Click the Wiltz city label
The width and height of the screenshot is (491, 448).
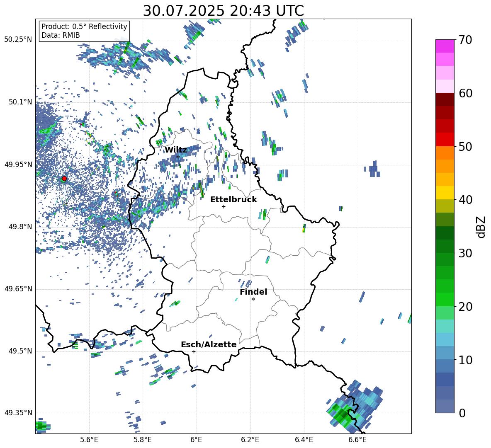(x=176, y=150)
